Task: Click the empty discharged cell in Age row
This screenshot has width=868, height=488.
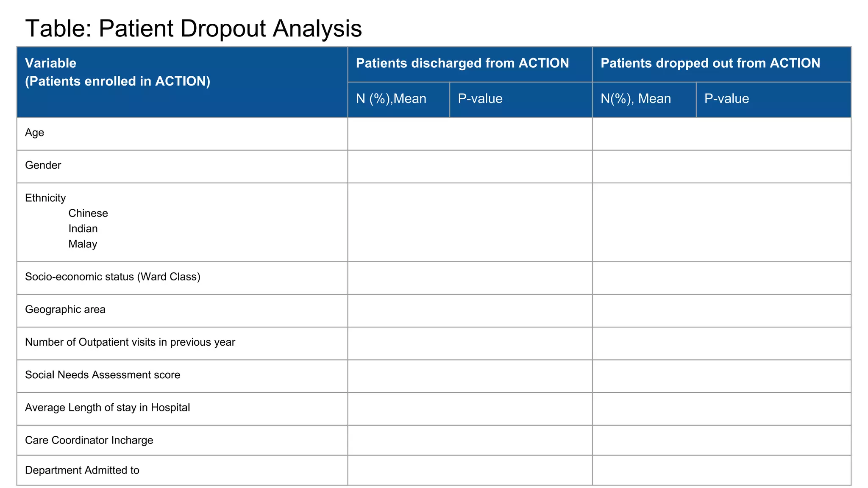Action: 470,134
